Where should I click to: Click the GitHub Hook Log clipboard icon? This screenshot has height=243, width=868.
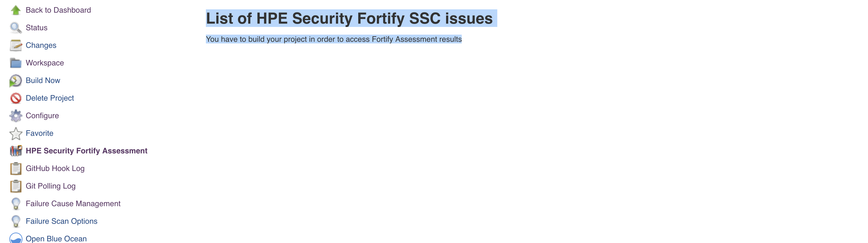pos(15,169)
